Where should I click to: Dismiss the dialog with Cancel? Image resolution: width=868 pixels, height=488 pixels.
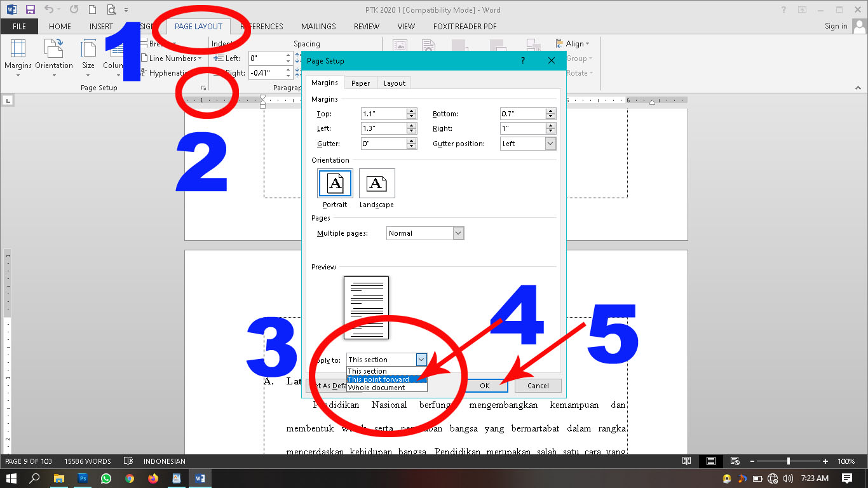pyautogui.click(x=538, y=385)
